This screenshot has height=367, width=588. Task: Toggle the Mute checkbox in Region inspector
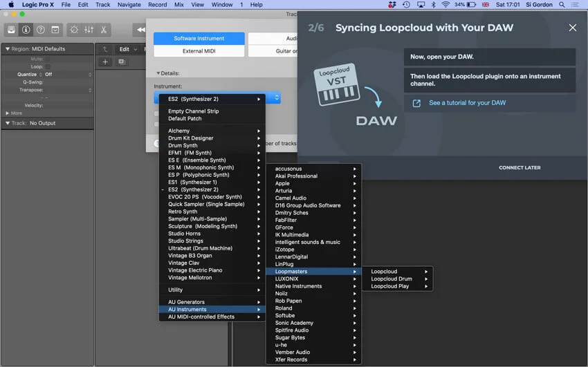[x=48, y=59]
